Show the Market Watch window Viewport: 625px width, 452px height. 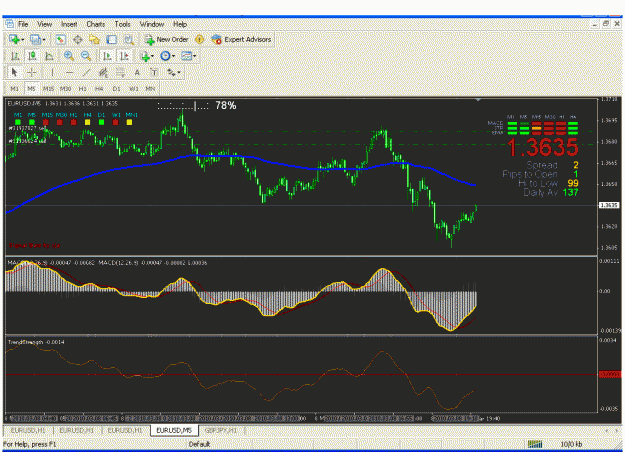tap(61, 39)
